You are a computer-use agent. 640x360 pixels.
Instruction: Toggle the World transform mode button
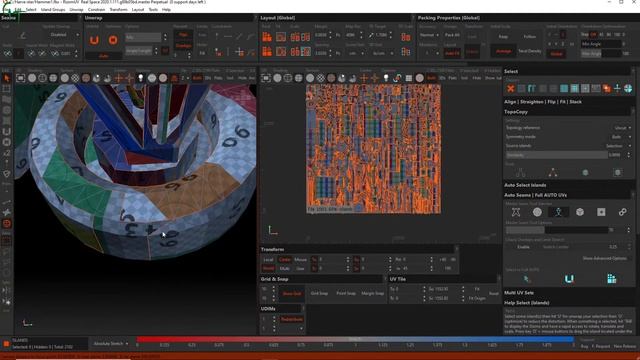click(x=268, y=268)
